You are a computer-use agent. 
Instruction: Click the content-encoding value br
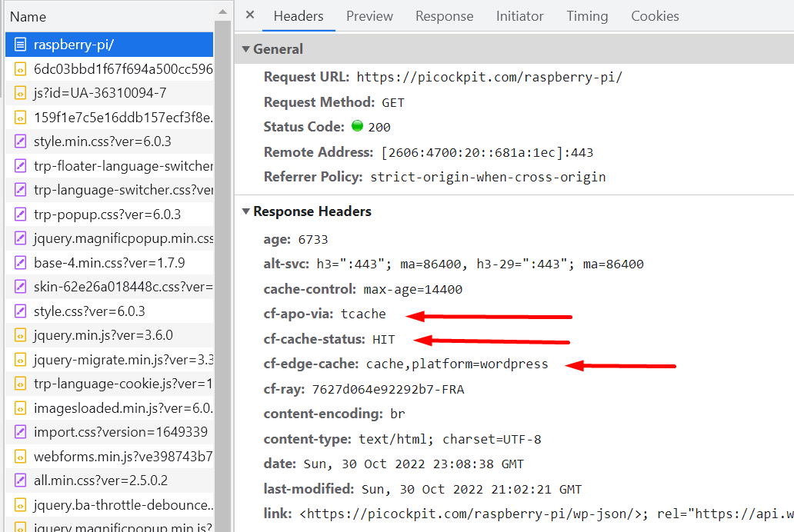pyautogui.click(x=398, y=414)
